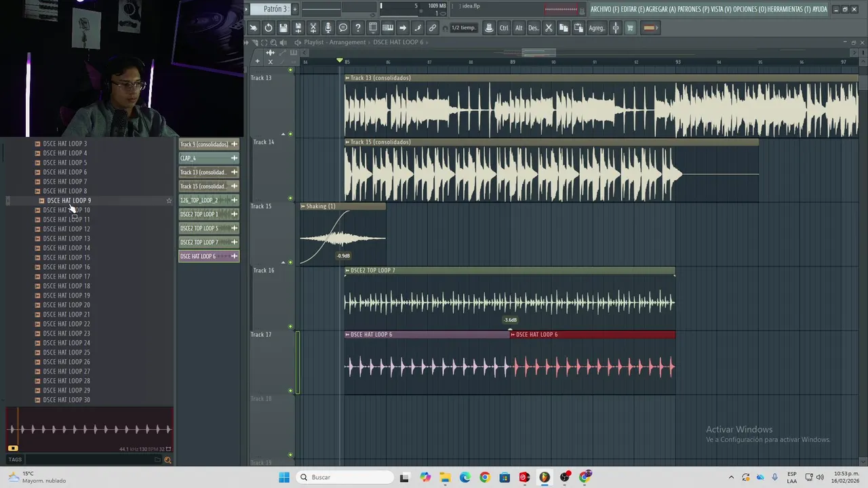The image size is (868, 488).
Task: Click the Agreg. button in toolbar
Action: 597,28
